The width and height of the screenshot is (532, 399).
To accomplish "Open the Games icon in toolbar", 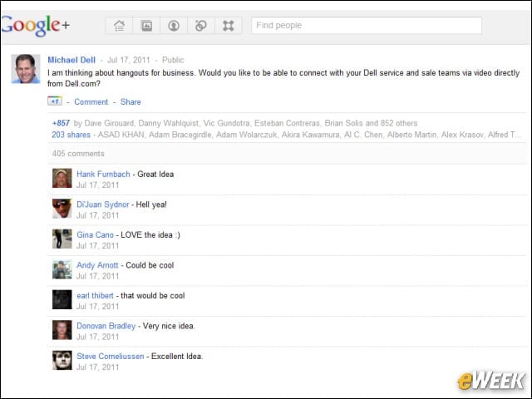I will click(229, 26).
